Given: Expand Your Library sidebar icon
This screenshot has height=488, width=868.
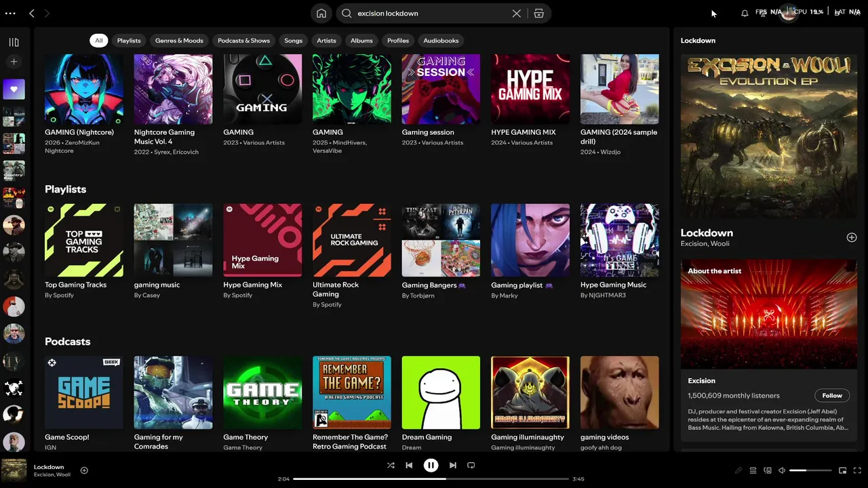Looking at the screenshot, I should (14, 42).
